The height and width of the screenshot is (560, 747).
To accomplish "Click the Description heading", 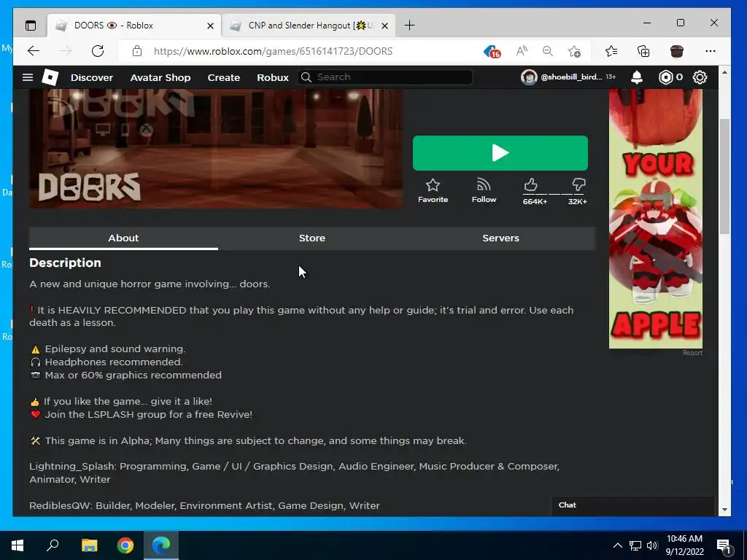I will coord(65,262).
